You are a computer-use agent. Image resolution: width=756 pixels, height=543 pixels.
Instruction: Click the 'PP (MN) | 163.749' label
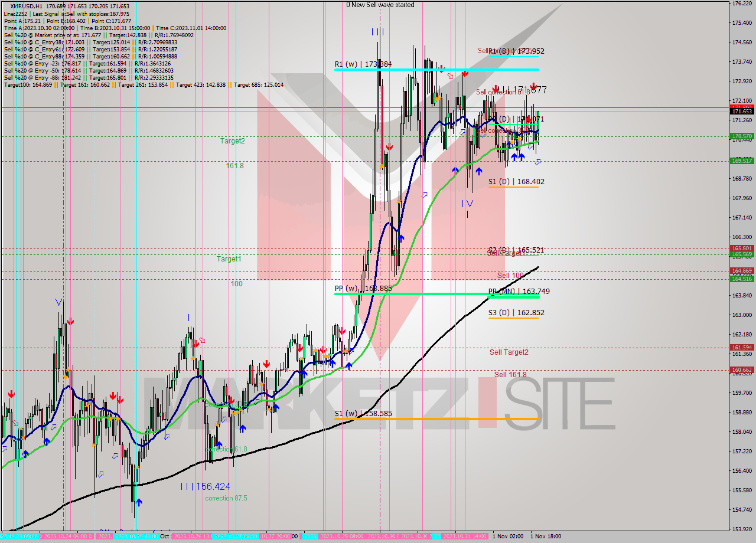518,292
